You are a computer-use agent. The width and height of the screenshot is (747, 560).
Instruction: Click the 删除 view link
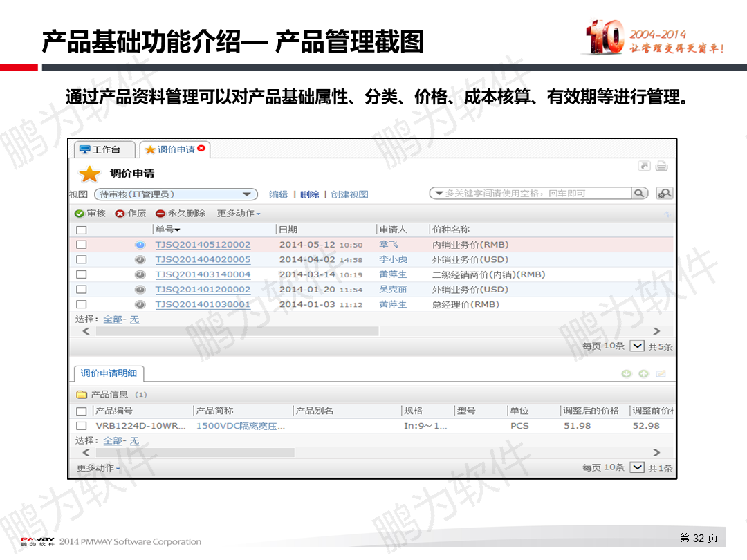(310, 194)
